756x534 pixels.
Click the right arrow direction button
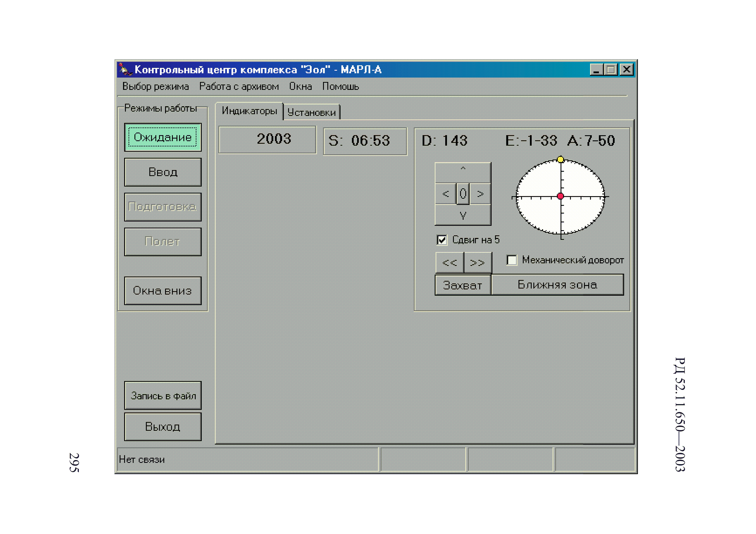pos(480,194)
